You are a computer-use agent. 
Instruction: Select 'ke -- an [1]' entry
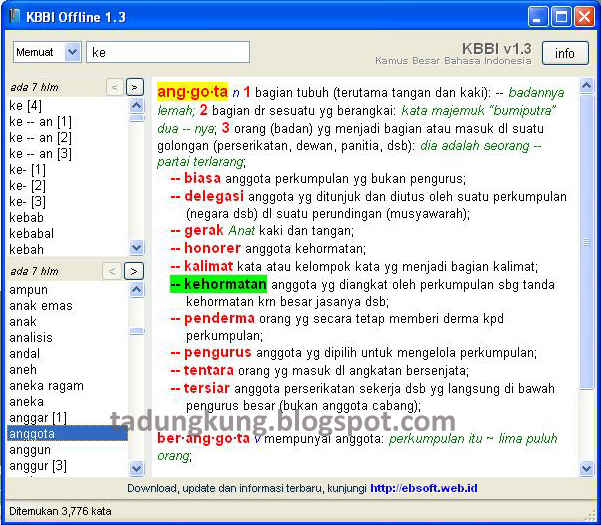click(40, 121)
